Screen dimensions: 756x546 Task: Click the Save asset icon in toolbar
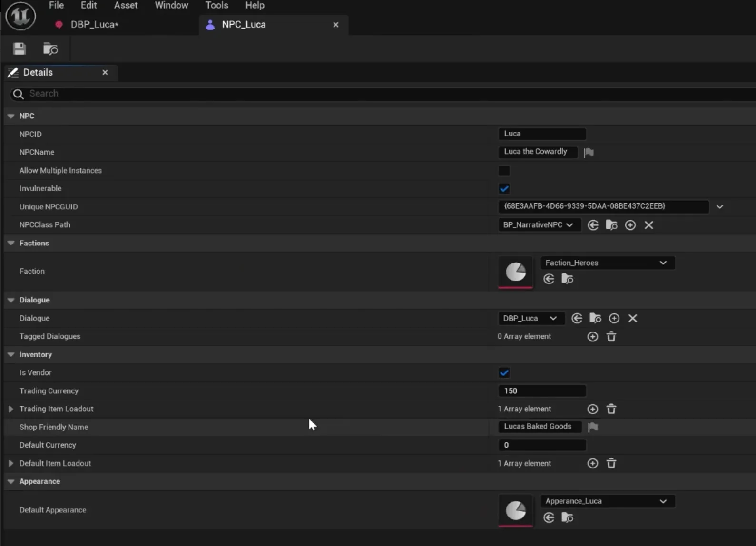pos(20,49)
